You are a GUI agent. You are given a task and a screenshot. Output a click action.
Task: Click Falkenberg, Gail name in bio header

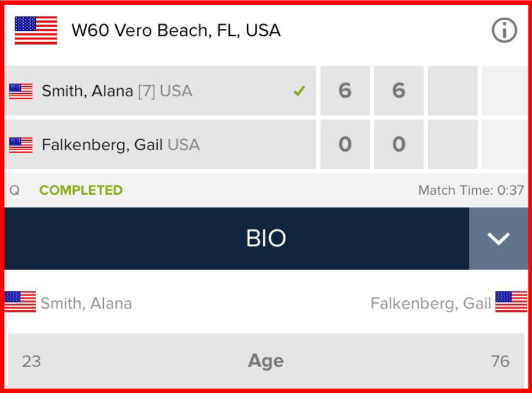point(430,303)
